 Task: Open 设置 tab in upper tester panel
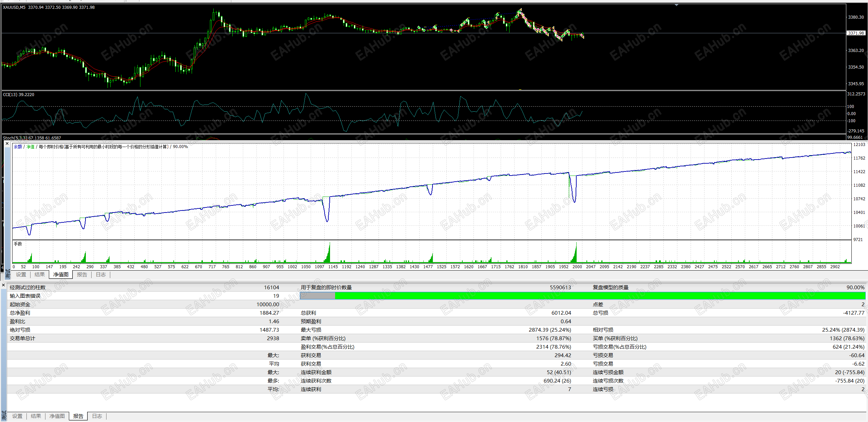[21, 275]
